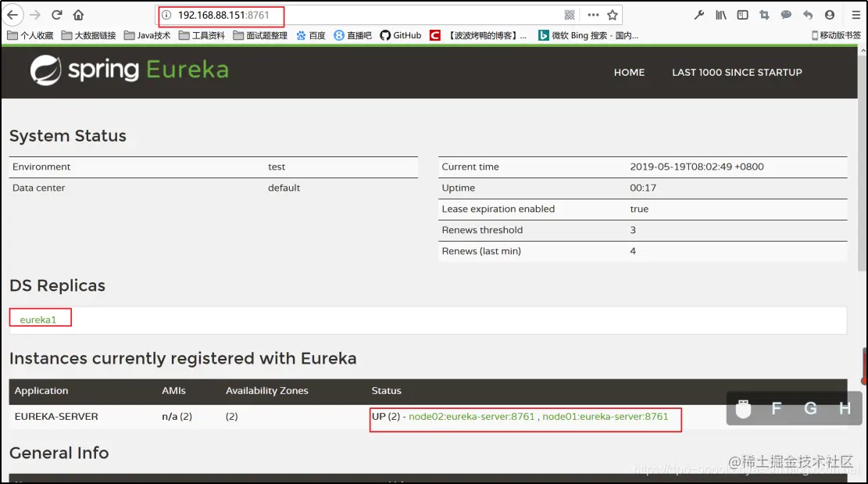Open the 直播吧 bookmark
The image size is (868, 484).
coord(352,35)
